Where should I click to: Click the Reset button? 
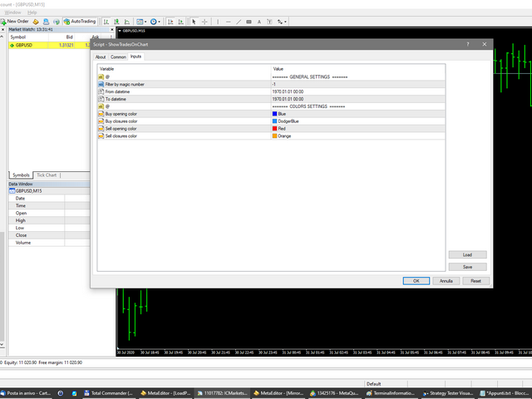click(x=475, y=281)
